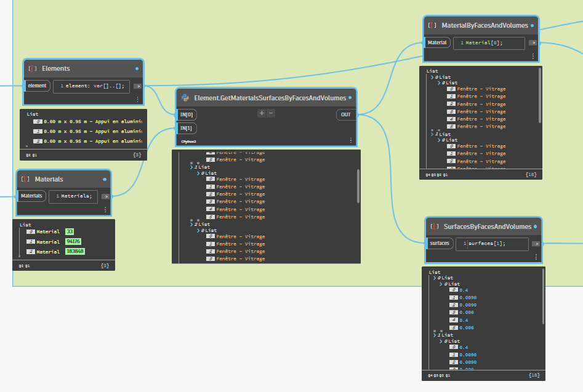
Task: Click the code block icon on Elements node
Action: click(32, 69)
